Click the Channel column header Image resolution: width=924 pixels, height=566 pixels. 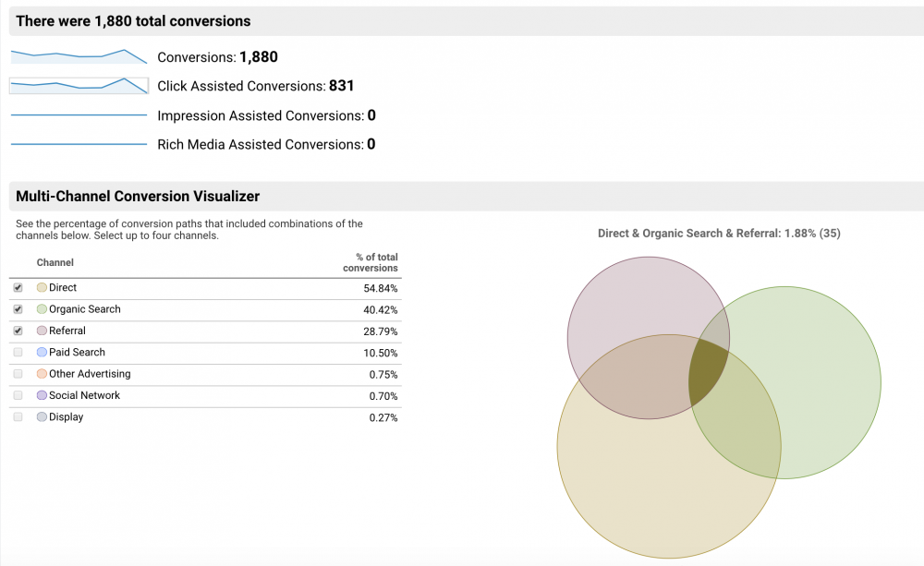(x=55, y=262)
